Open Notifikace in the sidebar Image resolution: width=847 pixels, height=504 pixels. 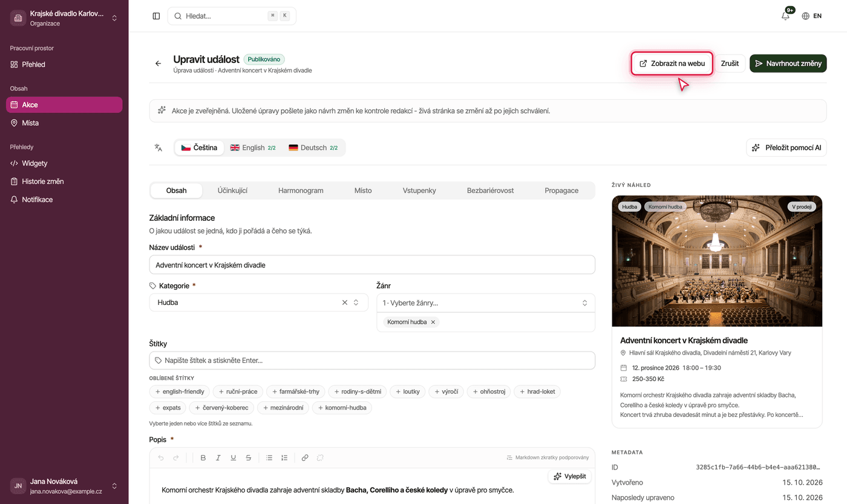tap(64, 200)
